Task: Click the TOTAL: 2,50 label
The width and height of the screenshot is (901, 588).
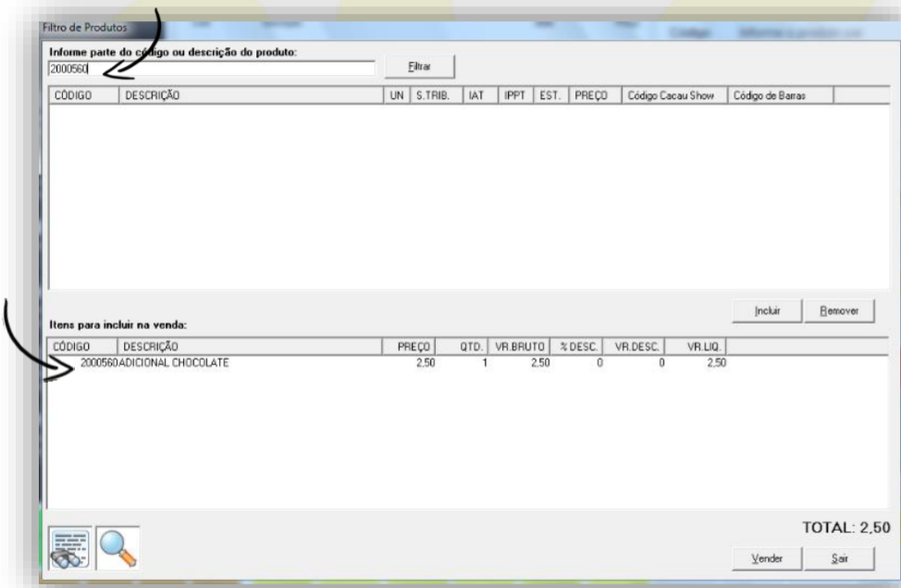Action: pyautogui.click(x=846, y=528)
